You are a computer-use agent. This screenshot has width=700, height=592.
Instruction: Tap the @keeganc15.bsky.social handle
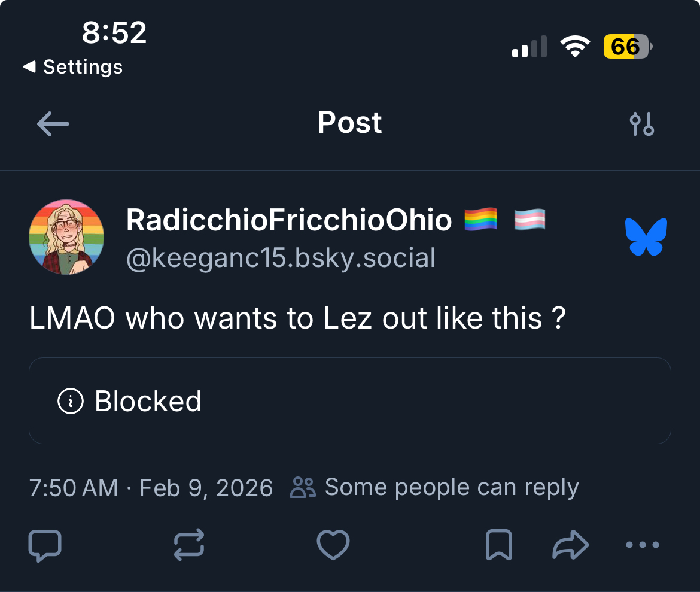tap(281, 258)
